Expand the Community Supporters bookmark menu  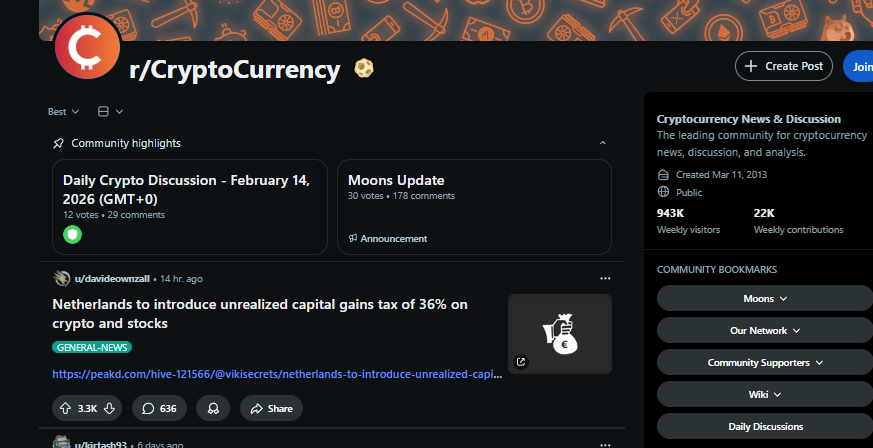point(765,362)
